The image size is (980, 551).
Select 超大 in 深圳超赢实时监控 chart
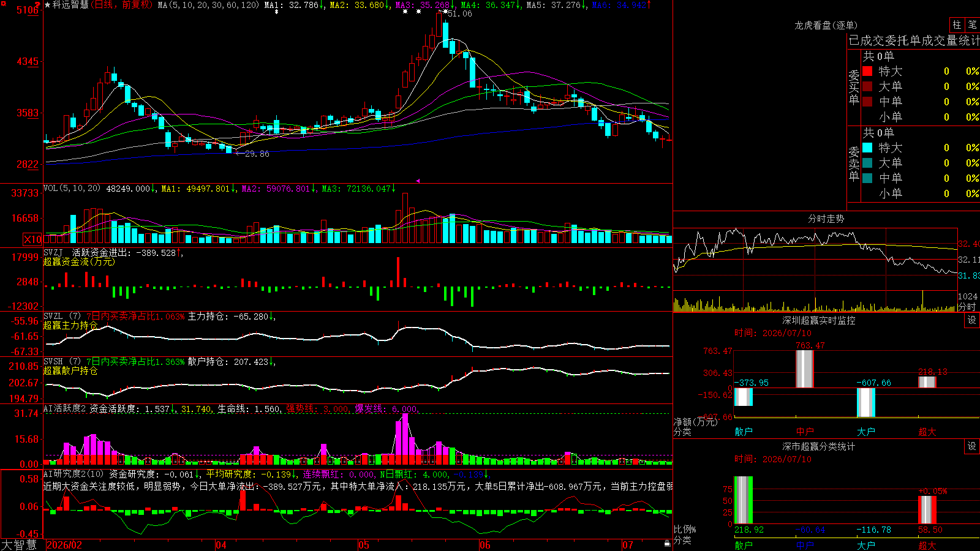pos(927,432)
